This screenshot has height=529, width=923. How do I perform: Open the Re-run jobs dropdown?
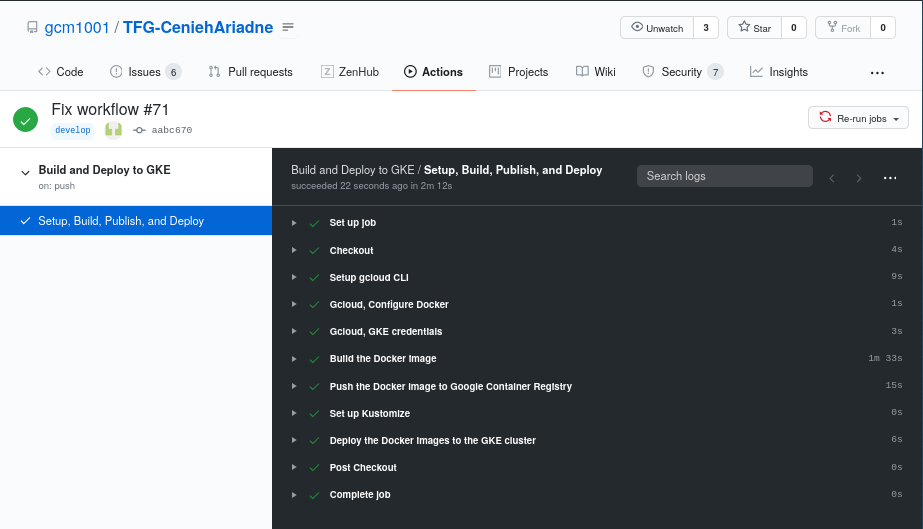(x=858, y=118)
